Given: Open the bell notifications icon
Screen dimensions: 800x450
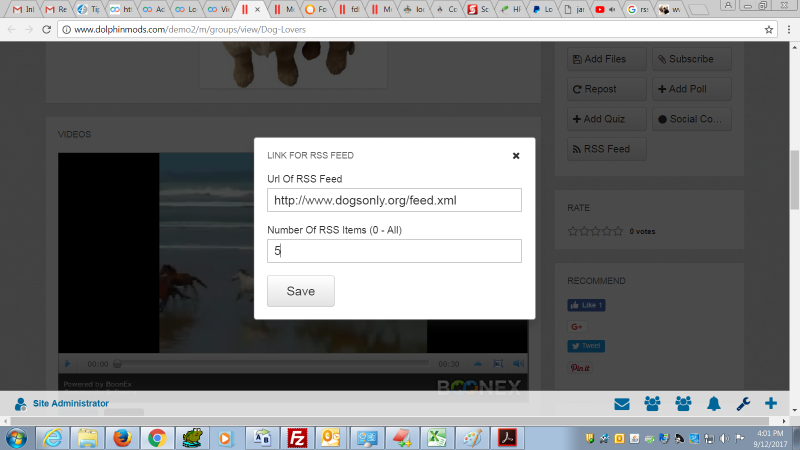Looking at the screenshot, I should (x=714, y=404).
